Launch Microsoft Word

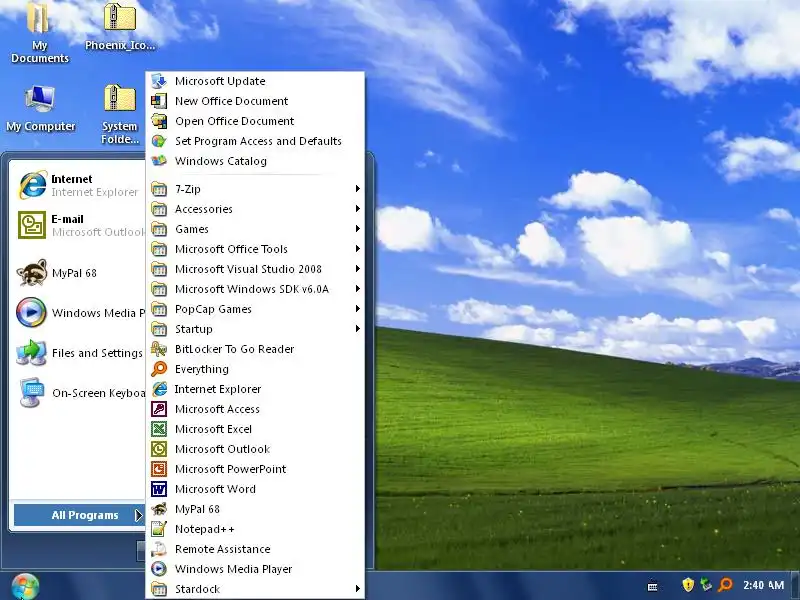[x=255, y=489]
